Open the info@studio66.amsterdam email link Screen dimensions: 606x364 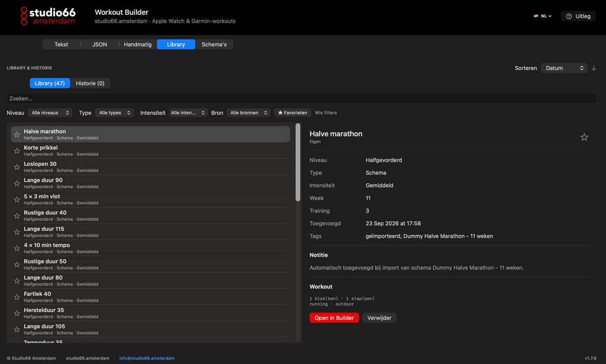click(x=147, y=358)
